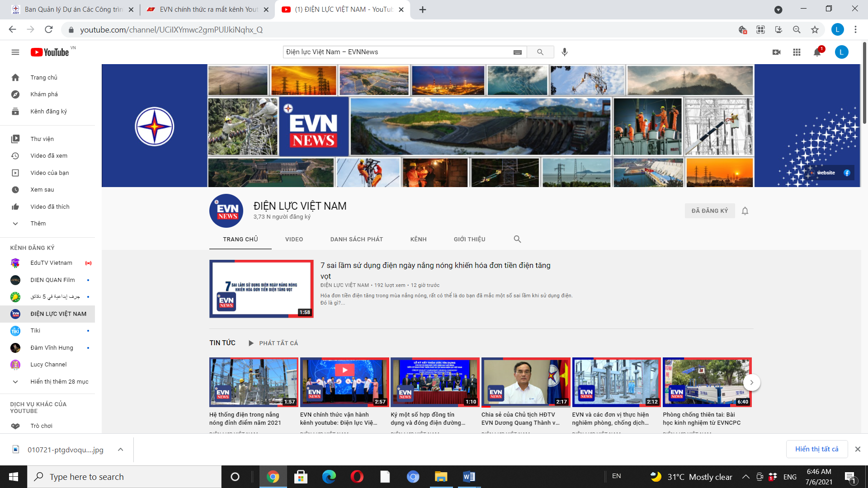The width and height of the screenshot is (868, 488).
Task: Open the create video camera icon
Action: click(x=777, y=52)
